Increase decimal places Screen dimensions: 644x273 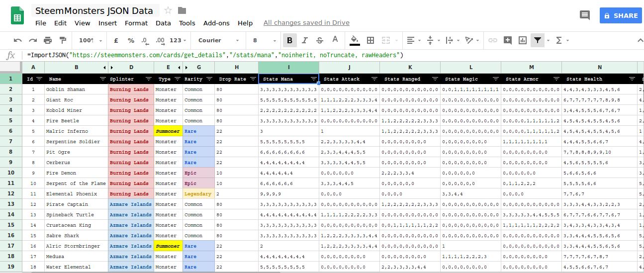tap(160, 40)
